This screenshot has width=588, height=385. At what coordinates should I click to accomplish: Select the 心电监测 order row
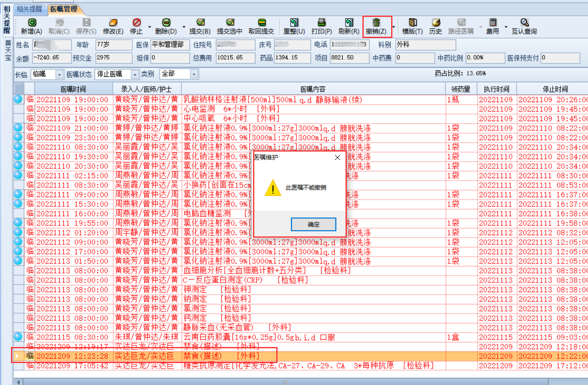coord(301,109)
